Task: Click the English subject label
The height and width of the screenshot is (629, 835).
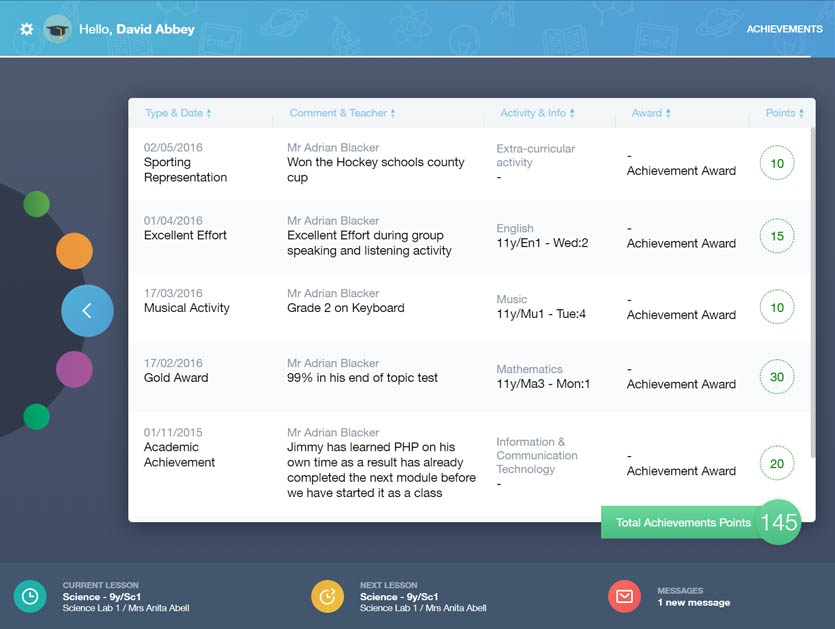Action: pos(515,228)
